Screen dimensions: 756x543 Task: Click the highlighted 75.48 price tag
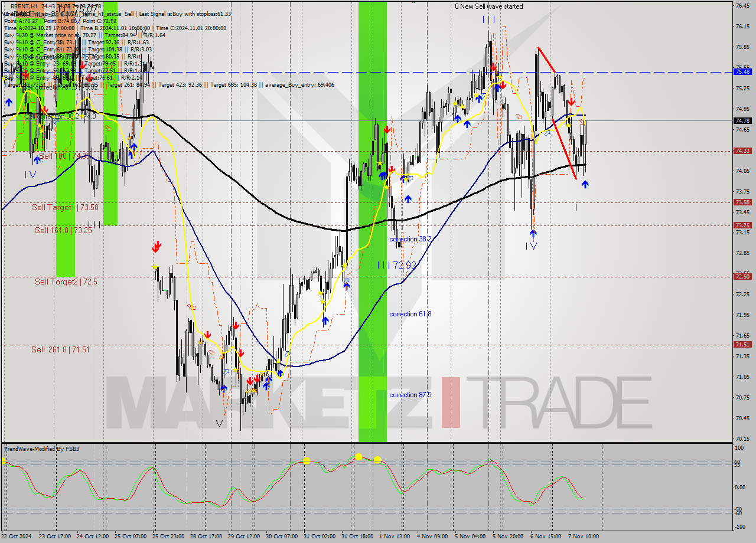click(742, 71)
